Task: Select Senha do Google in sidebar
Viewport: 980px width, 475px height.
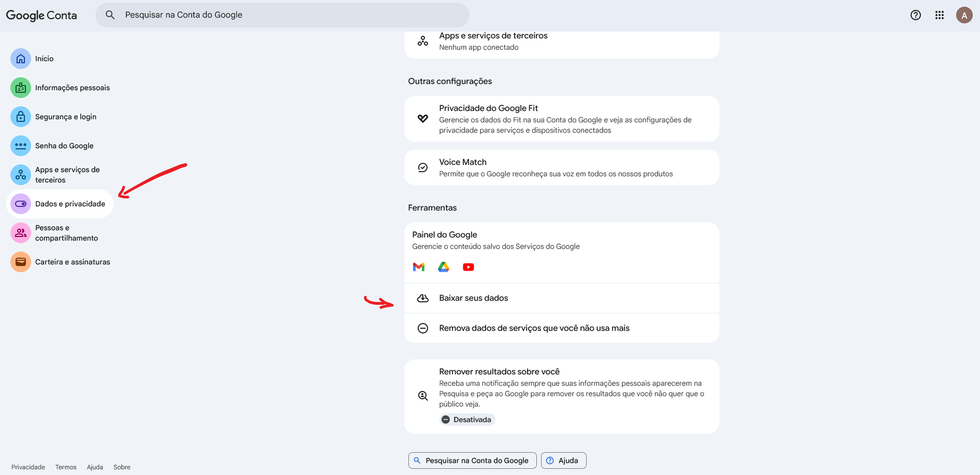Action: pos(64,146)
